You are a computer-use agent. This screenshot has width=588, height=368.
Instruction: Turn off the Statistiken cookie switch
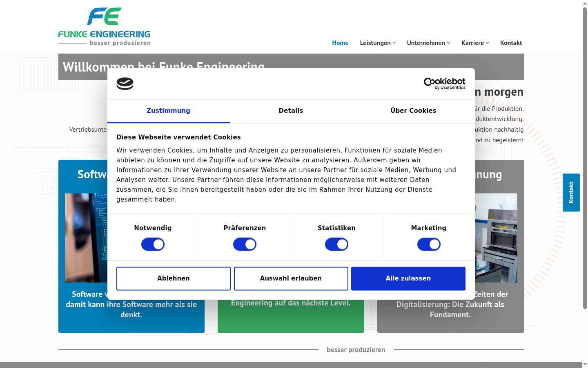336,245
